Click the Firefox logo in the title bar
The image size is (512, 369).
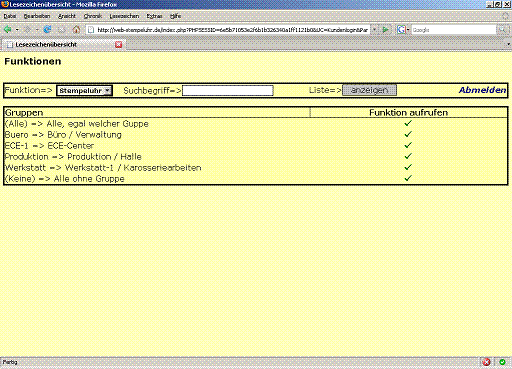(x=5, y=4)
